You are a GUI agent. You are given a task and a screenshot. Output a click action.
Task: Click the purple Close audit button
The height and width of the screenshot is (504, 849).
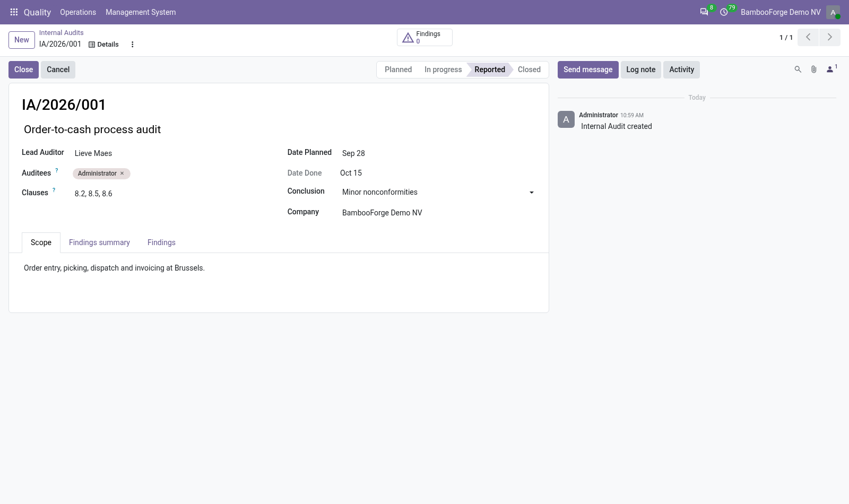[x=23, y=69]
